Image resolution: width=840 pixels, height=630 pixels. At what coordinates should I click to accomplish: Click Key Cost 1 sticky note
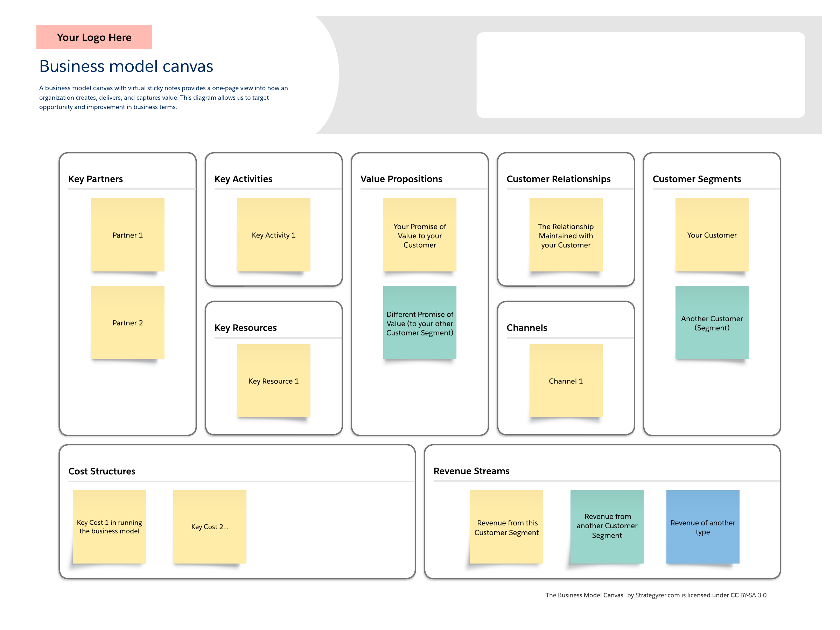[109, 526]
